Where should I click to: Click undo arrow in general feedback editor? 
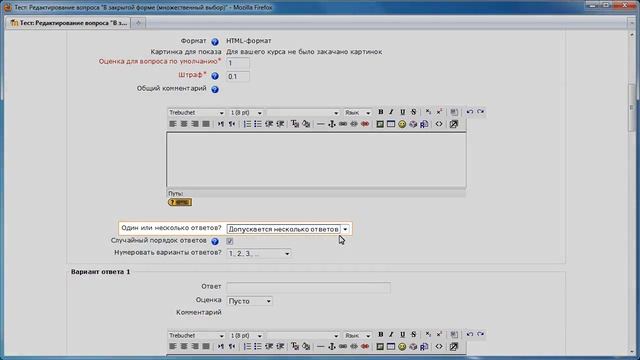(470, 112)
